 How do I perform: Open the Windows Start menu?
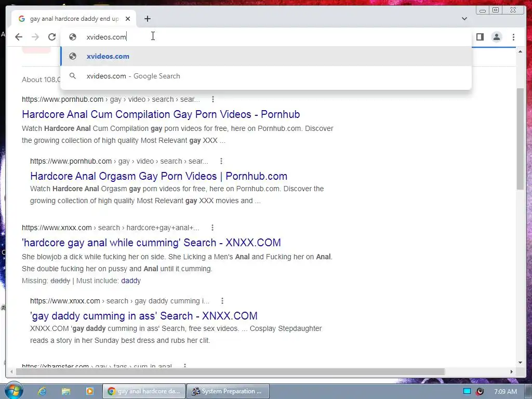click(x=14, y=391)
